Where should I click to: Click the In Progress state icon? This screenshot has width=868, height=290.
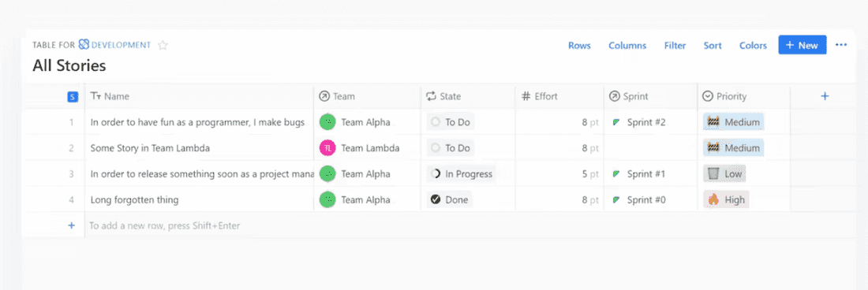[x=436, y=174]
